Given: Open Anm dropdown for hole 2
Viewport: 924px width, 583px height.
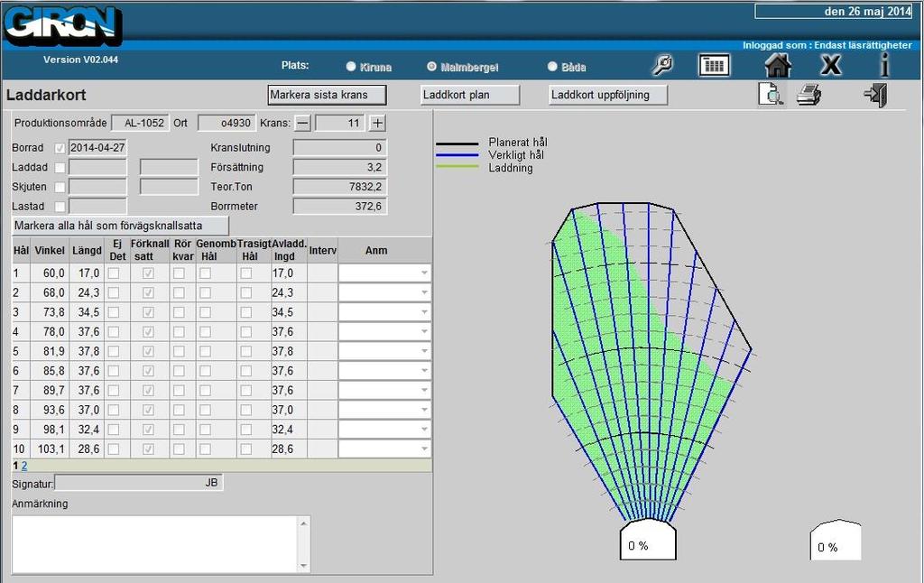Looking at the screenshot, I should [x=384, y=292].
